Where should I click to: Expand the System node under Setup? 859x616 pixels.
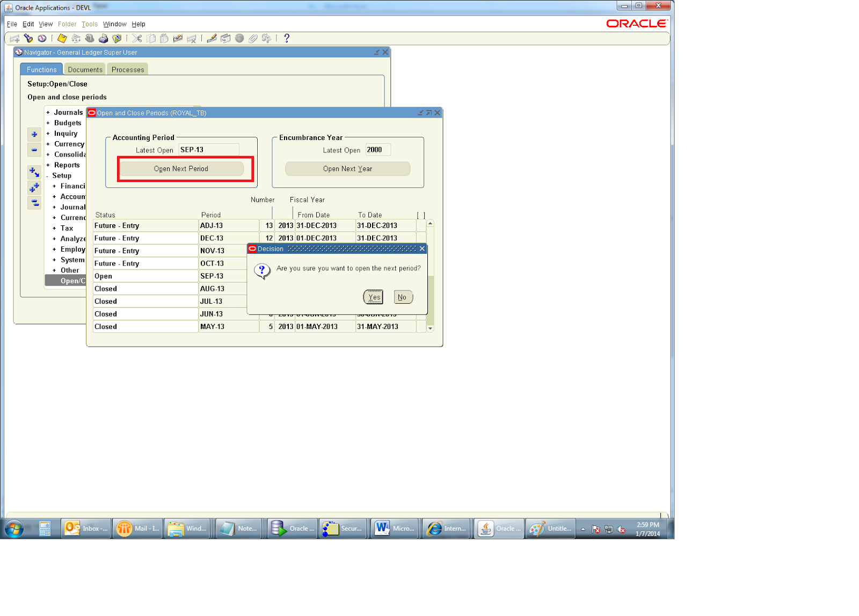pos(54,260)
